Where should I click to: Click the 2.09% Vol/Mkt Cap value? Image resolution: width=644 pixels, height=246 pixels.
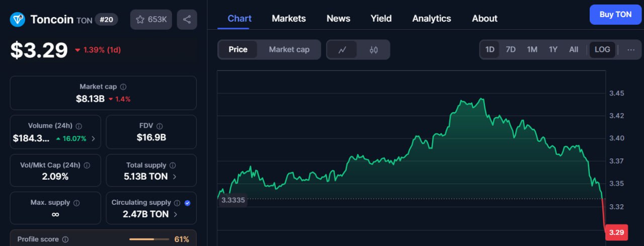55,177
